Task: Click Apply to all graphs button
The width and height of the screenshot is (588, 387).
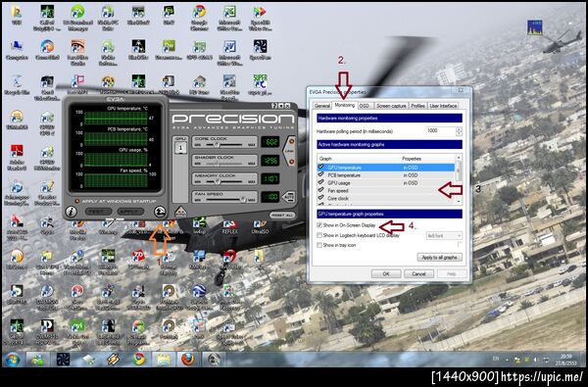Action: [x=439, y=258]
